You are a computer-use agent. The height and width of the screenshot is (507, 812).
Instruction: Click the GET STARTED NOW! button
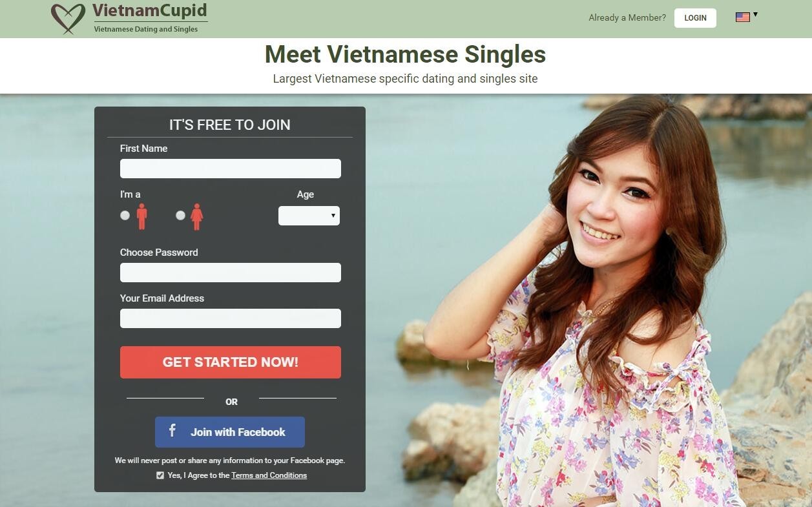(231, 362)
